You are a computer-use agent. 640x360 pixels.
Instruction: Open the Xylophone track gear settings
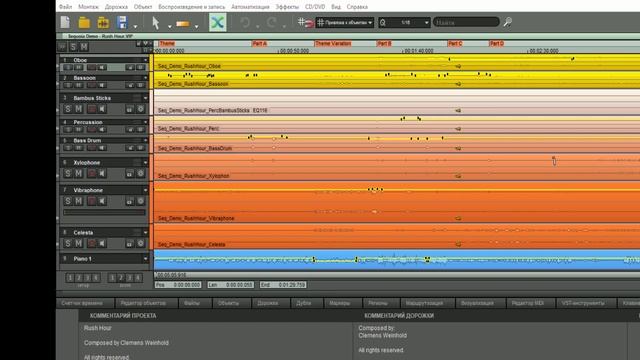141,173
